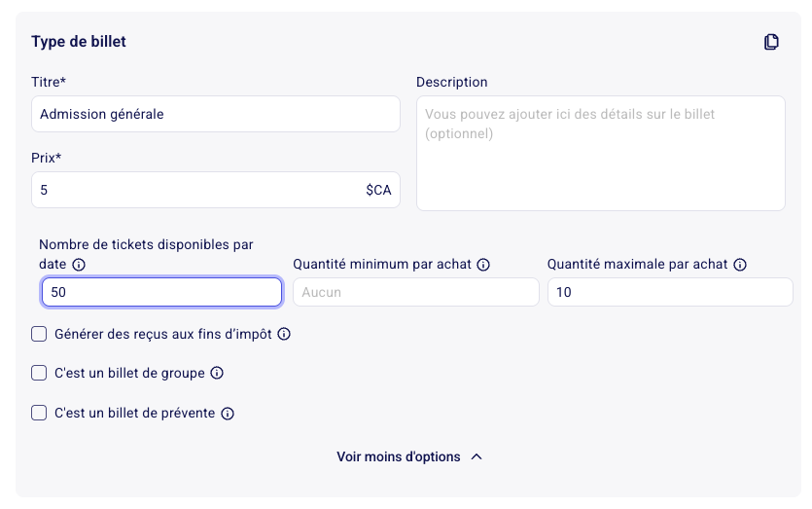Screen dimensions: 812x509
Task: View info about billet de groupe
Action: pyautogui.click(x=217, y=373)
